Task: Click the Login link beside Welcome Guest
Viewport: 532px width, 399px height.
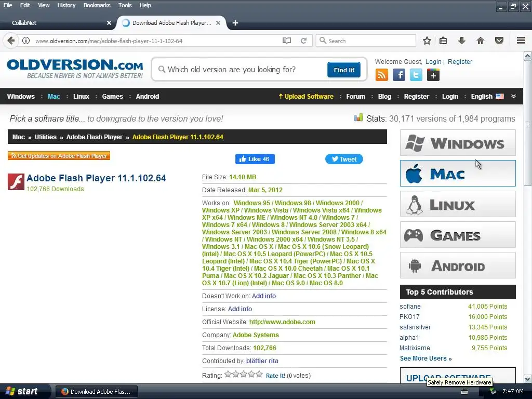Action: [433, 62]
